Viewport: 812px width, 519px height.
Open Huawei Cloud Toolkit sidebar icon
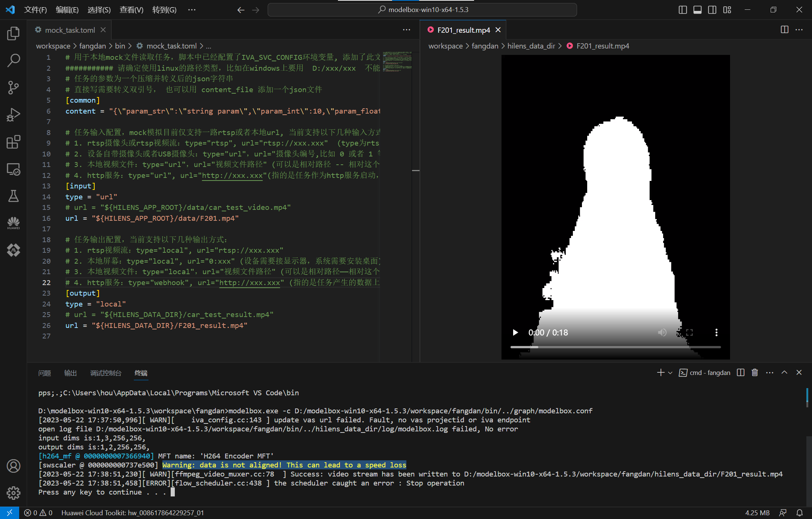pos(14,223)
